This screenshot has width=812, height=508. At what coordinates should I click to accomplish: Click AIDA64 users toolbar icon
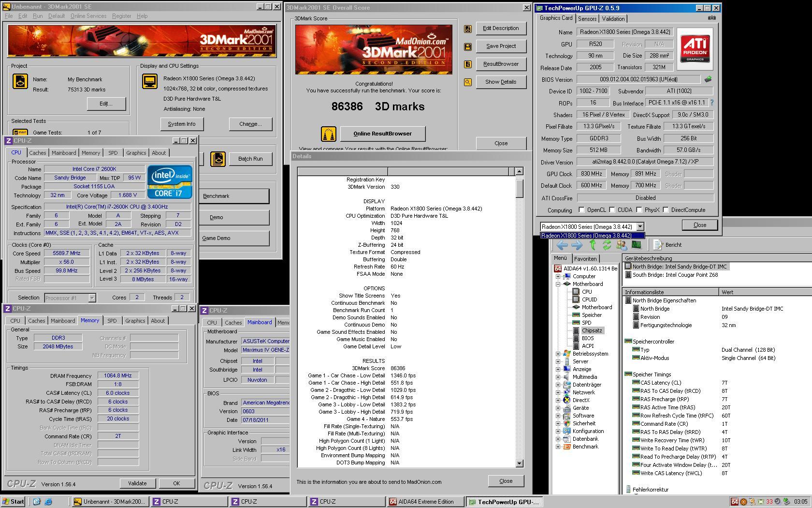click(622, 245)
